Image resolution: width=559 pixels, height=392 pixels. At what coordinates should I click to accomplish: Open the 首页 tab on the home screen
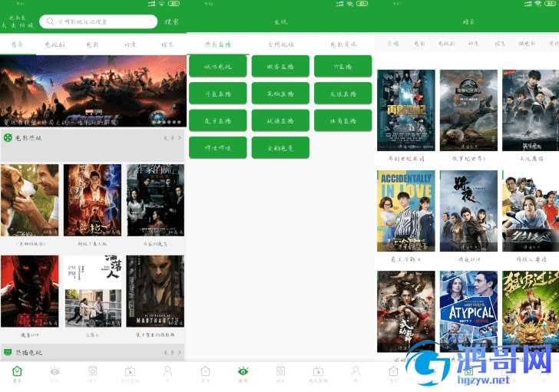(17, 44)
